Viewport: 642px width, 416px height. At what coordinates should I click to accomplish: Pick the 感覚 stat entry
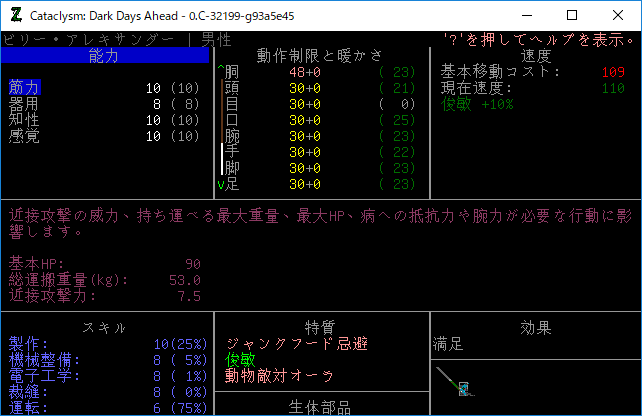click(24, 136)
